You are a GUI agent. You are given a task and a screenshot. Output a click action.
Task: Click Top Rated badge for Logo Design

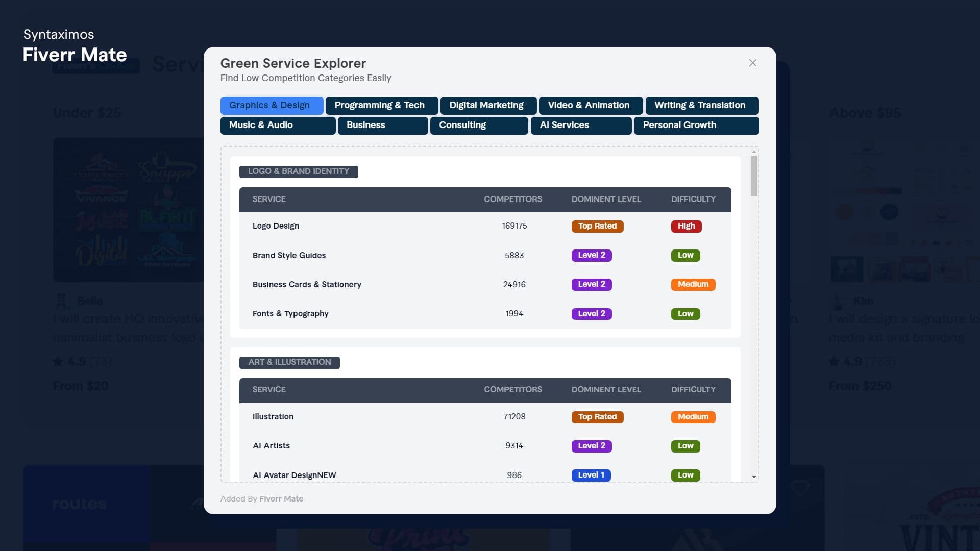tap(597, 226)
